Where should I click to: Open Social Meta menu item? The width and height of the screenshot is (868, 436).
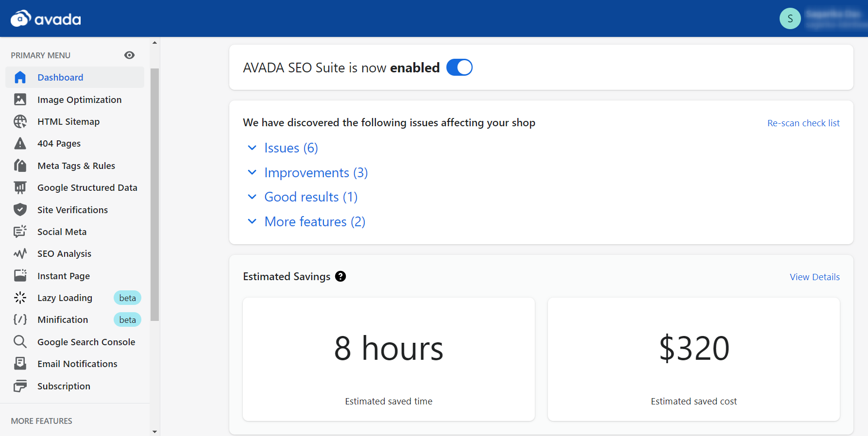(x=75, y=232)
